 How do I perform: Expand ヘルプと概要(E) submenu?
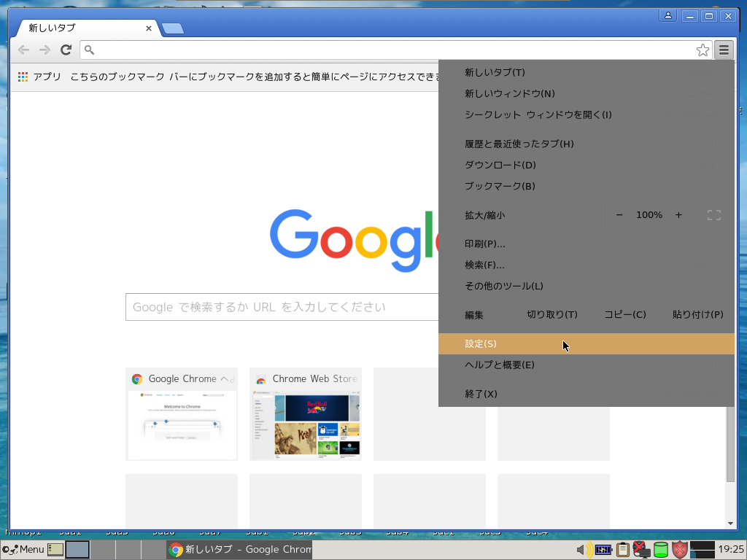click(x=587, y=365)
